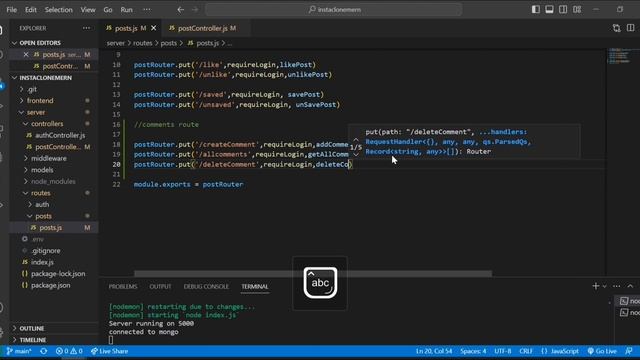Viewport: 640px width, 360px height.
Task: Create new terminal with plus icon
Action: (x=596, y=286)
